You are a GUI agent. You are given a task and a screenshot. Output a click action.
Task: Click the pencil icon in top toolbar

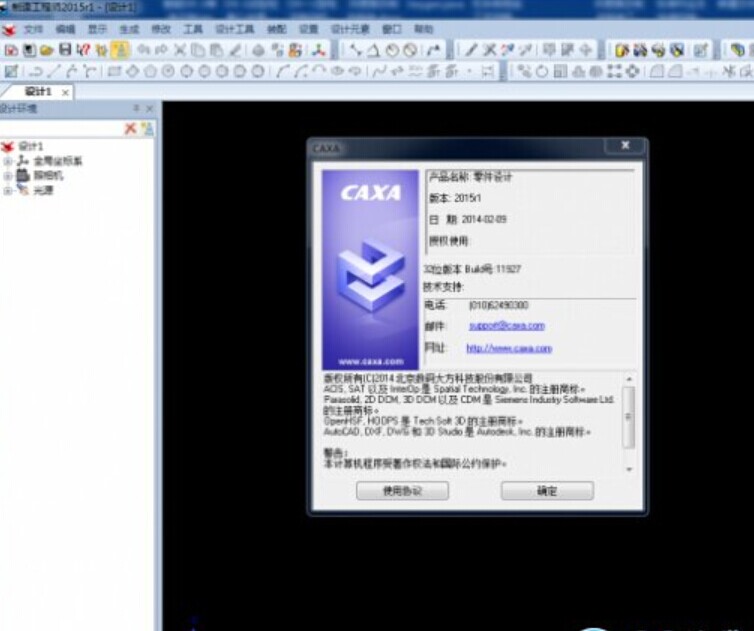(x=471, y=50)
